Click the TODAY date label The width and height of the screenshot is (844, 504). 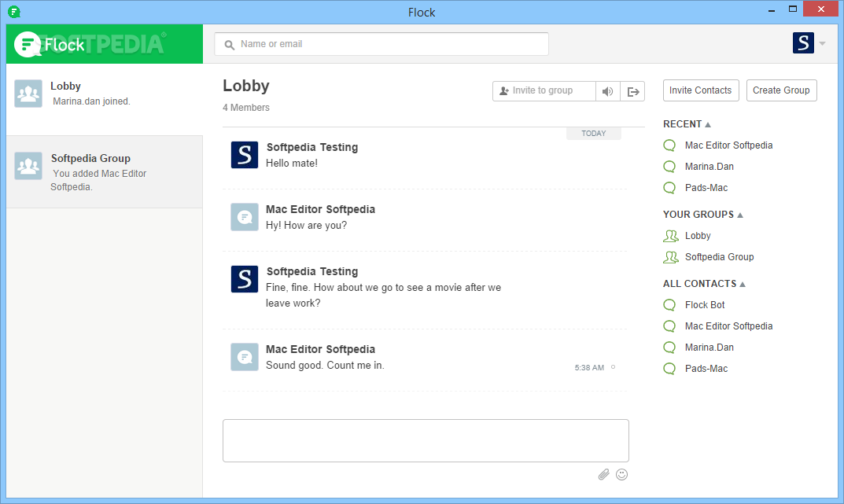coord(594,134)
